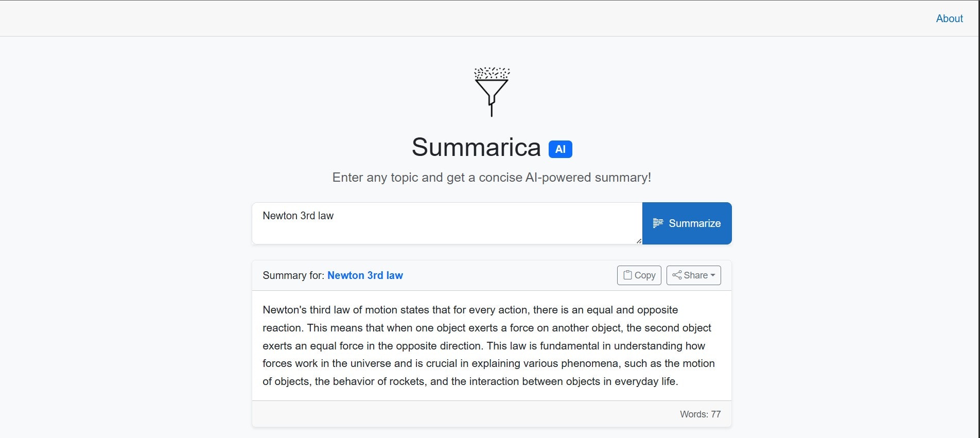
Task: Click the Summarize button
Action: click(x=687, y=223)
